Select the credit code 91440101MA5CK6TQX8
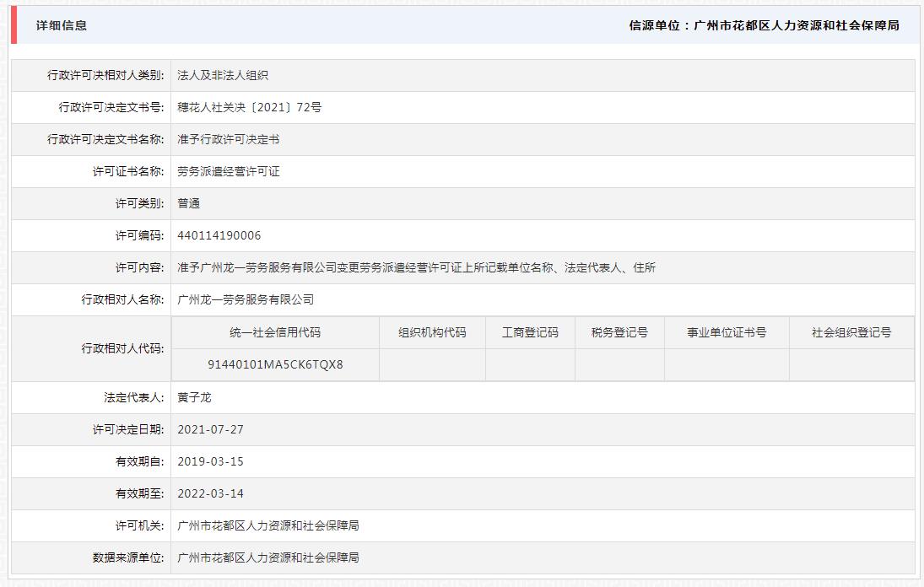Image resolution: width=924 pixels, height=587 pixels. [275, 364]
